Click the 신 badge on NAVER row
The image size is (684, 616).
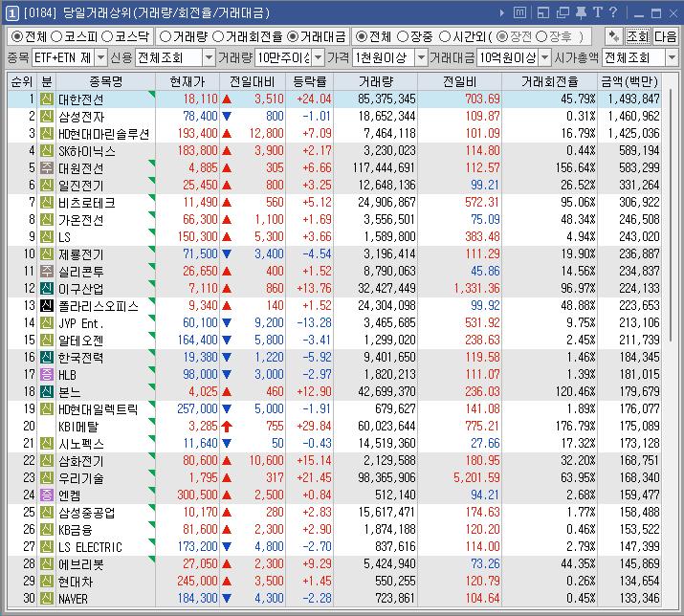(47, 598)
